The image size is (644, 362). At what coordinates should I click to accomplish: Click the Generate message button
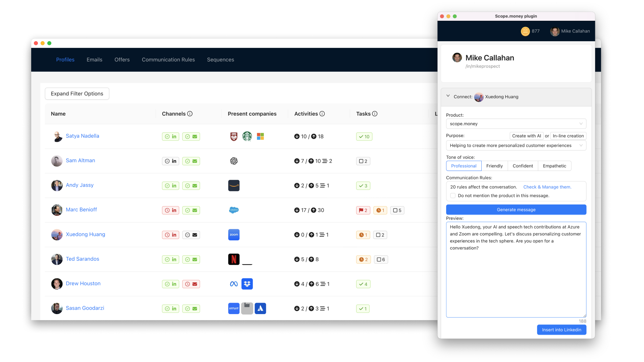516,210
